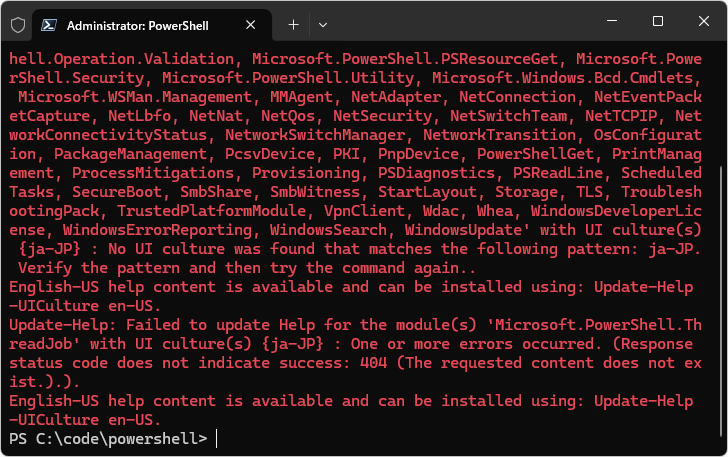The image size is (728, 457).
Task: Expand the new tab profile dropdown chevron
Action: tap(323, 23)
